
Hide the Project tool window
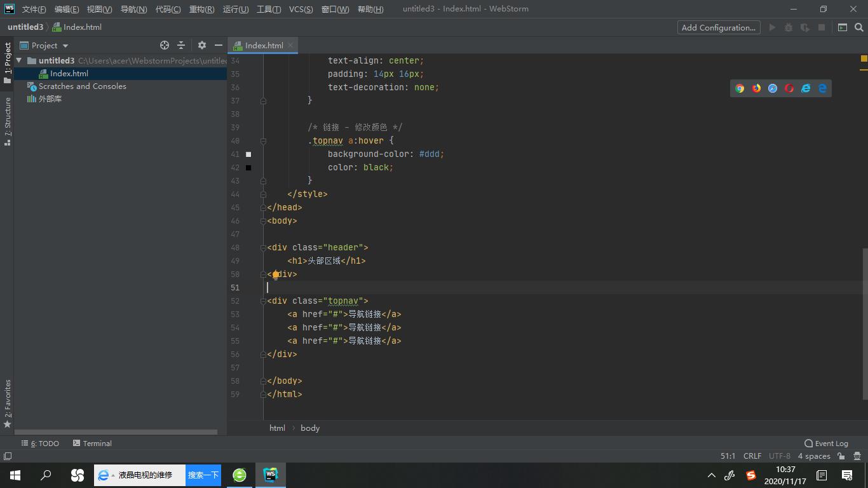pyautogui.click(x=219, y=45)
